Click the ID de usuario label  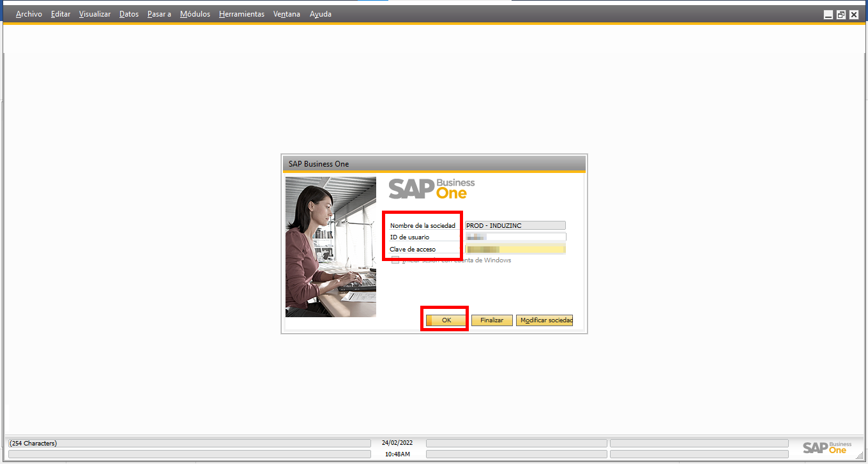click(409, 237)
